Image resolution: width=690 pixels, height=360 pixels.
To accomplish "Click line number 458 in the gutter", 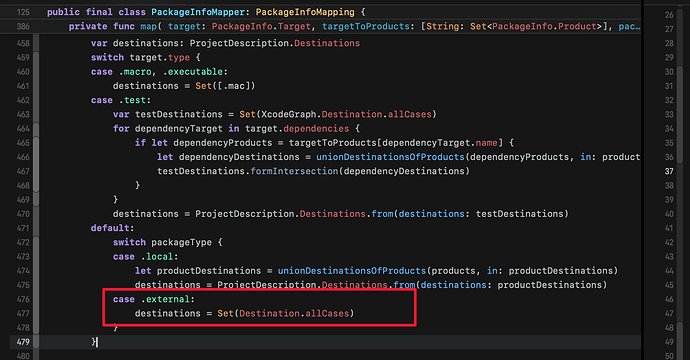I will (x=23, y=43).
